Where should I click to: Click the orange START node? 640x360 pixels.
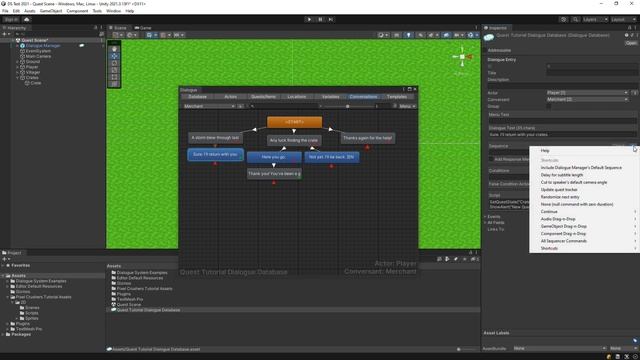pos(294,122)
